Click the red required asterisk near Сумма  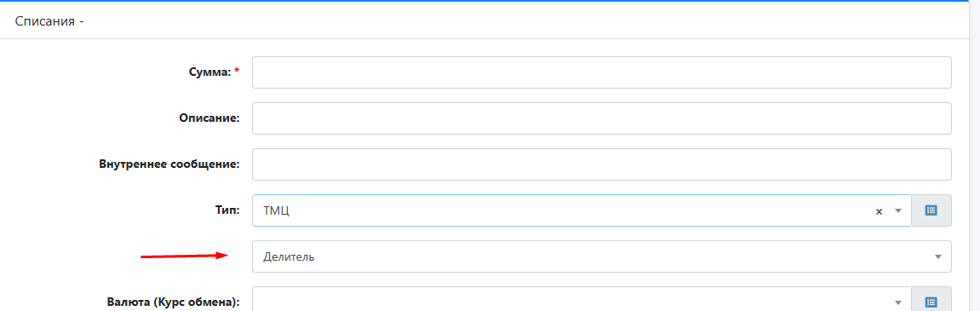click(237, 72)
